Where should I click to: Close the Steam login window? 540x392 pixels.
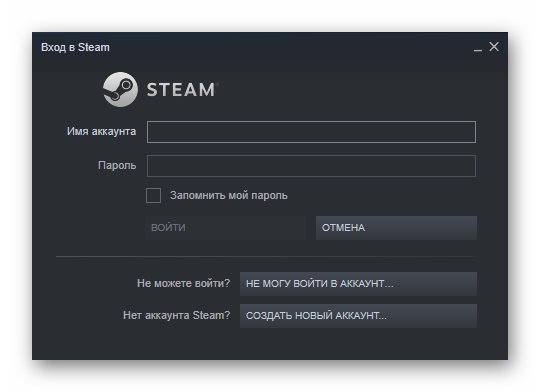tap(494, 47)
